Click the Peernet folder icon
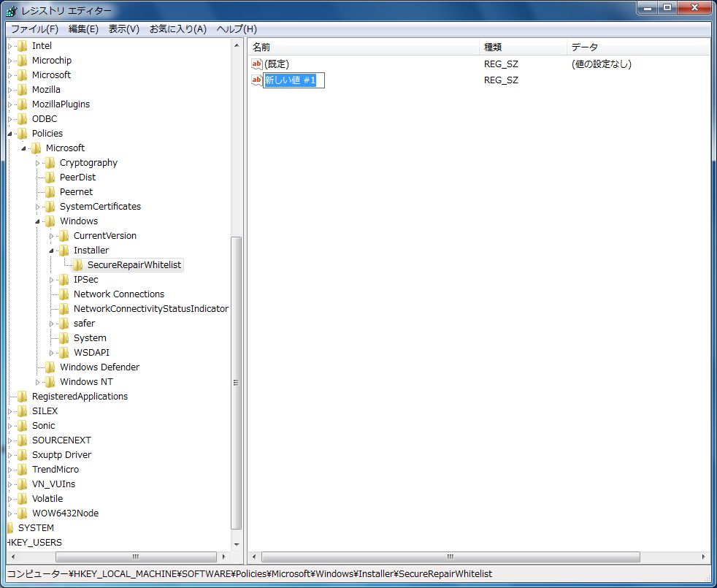This screenshot has width=717, height=588. 50,192
